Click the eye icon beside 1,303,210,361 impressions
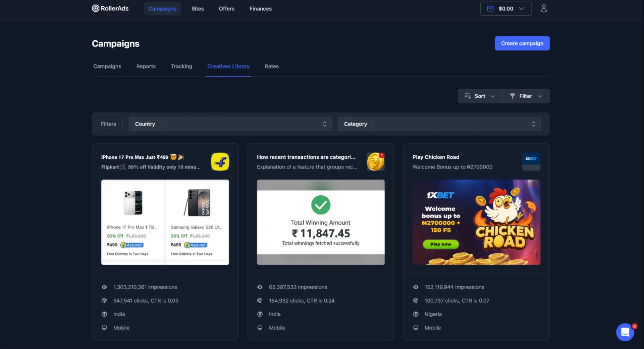 pyautogui.click(x=104, y=287)
